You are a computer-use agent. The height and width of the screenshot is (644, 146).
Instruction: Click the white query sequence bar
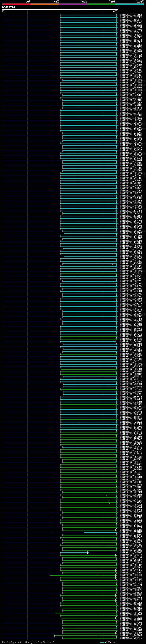pos(60,10)
